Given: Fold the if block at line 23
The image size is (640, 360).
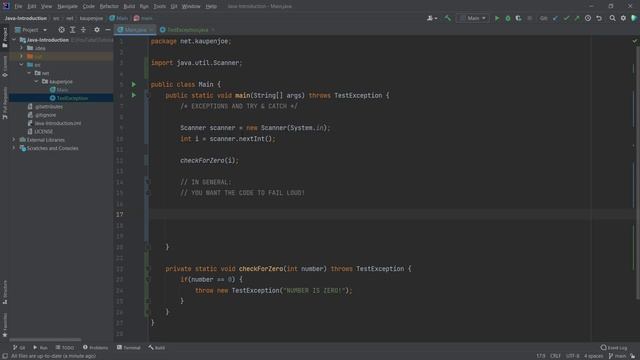Looking at the screenshot, I should 148,279.
